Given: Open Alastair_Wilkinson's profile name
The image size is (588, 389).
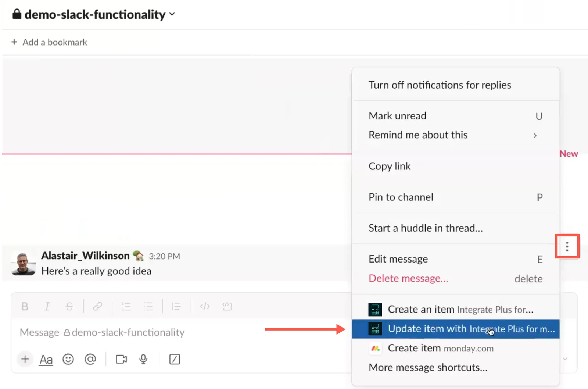Looking at the screenshot, I should [x=85, y=256].
